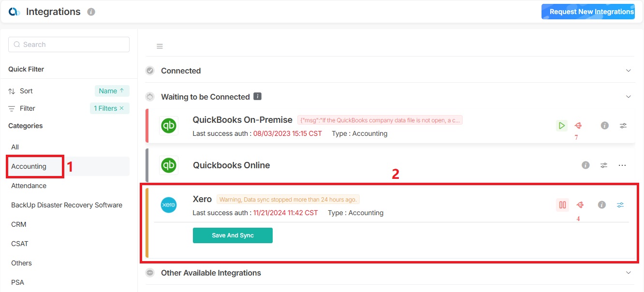Open Xero settings sliders icon
644x292 pixels.
coord(620,205)
